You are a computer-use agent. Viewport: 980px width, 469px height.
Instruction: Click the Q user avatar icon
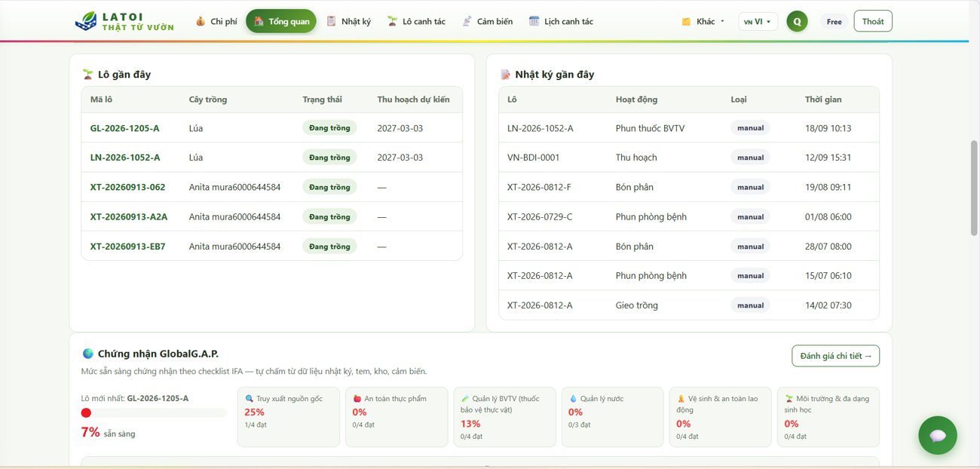pyautogui.click(x=797, y=21)
